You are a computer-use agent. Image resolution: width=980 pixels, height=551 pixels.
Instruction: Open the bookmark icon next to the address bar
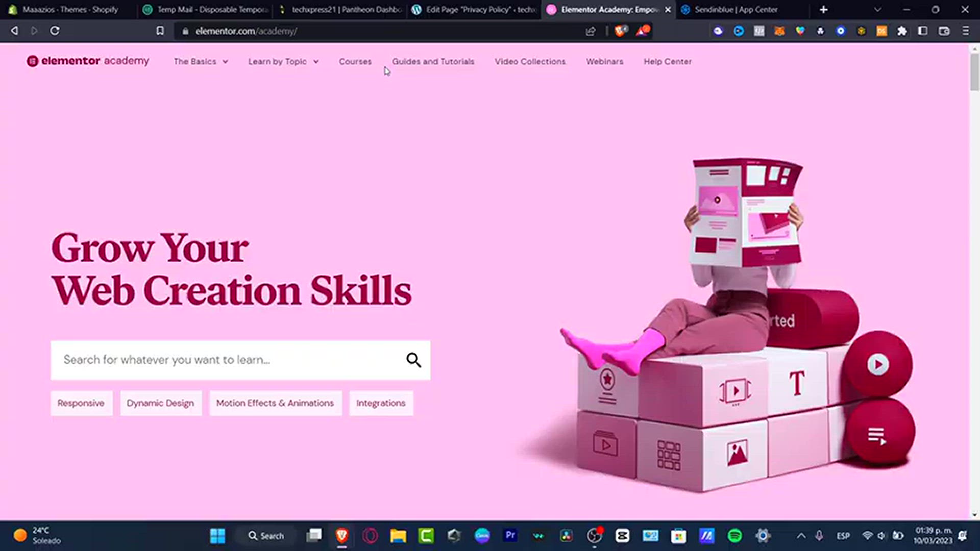[x=160, y=31]
